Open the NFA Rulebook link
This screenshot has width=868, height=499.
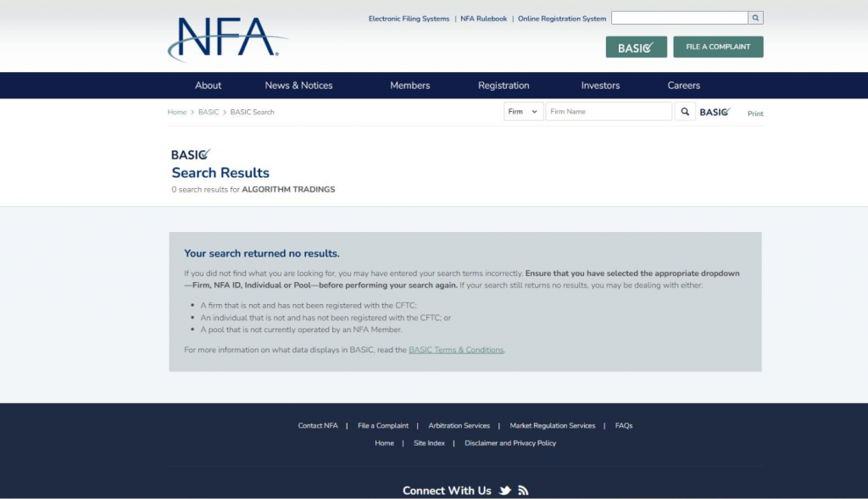point(483,19)
